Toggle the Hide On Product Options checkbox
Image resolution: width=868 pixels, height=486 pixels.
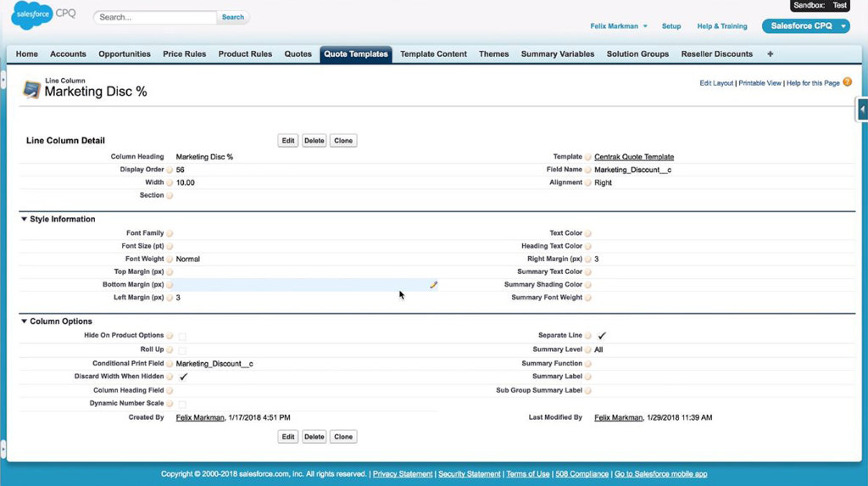(x=182, y=336)
